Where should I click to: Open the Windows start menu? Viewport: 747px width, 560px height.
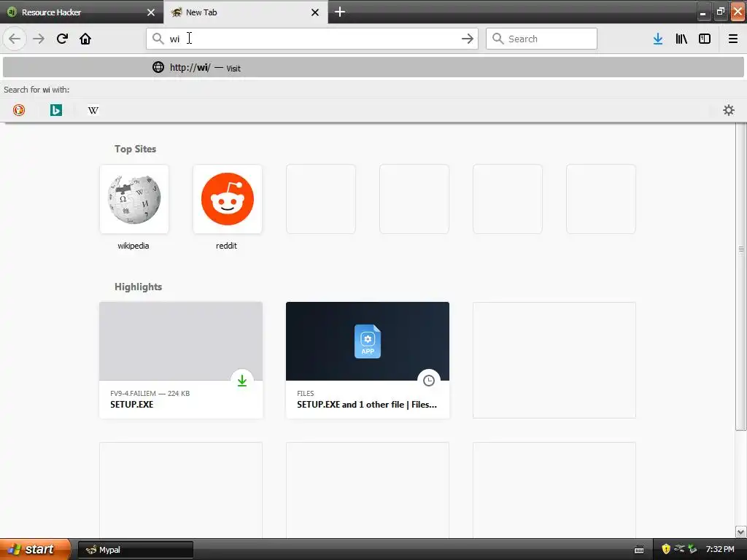click(35, 549)
